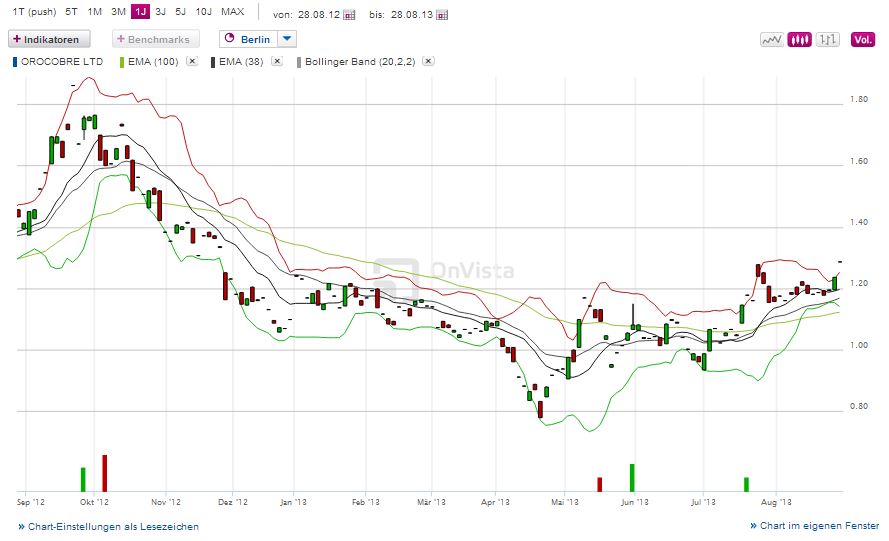Remove the Bollinger Band (20,2,2) indicator

[x=428, y=62]
